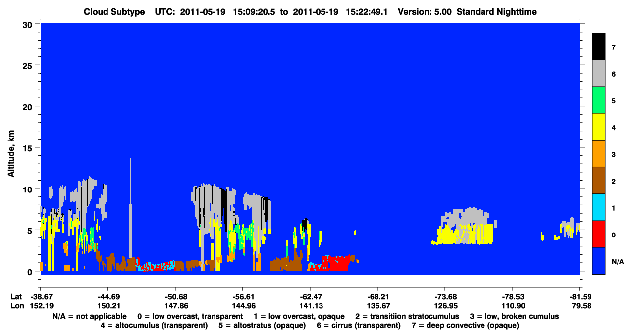Click the black color swatch labeled 7
Screen dimensions: 644x330
pyautogui.click(x=599, y=47)
